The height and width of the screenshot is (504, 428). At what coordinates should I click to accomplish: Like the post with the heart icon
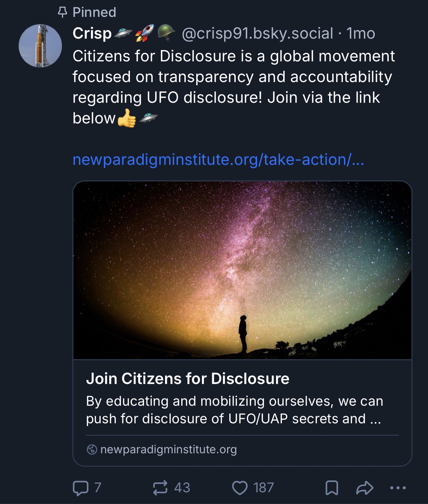tap(240, 488)
